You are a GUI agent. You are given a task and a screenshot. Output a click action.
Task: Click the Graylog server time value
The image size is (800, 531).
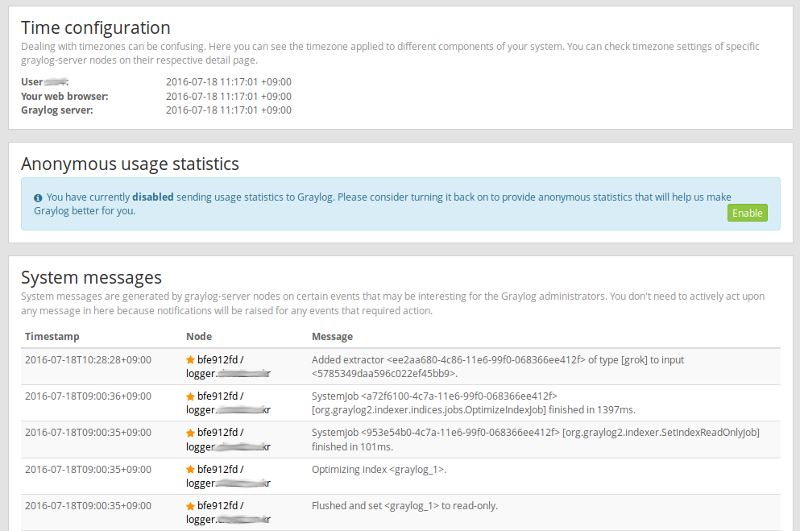coord(228,110)
